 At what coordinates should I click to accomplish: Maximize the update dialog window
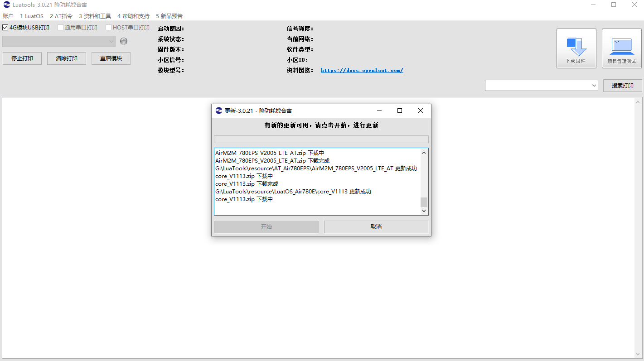click(x=399, y=111)
